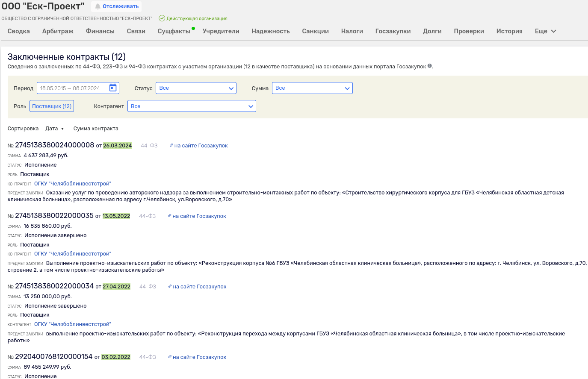Click contract number 2745138380022000034
Screen dimensions: 588x379
coord(54,286)
